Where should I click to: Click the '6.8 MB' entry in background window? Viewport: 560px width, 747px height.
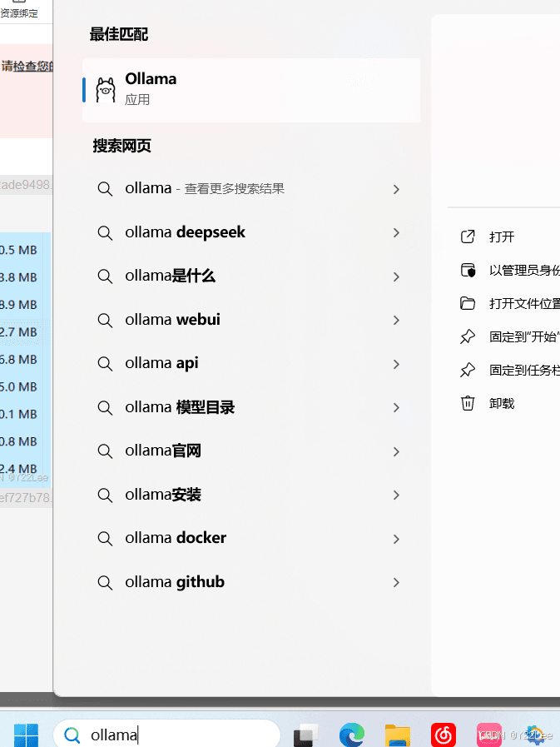pos(18,360)
